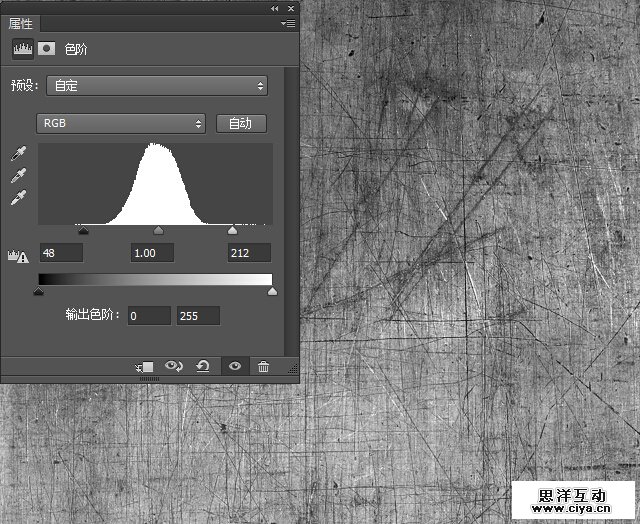This screenshot has width=640, height=524.
Task: Click the output levels field 255
Action: pos(198,316)
